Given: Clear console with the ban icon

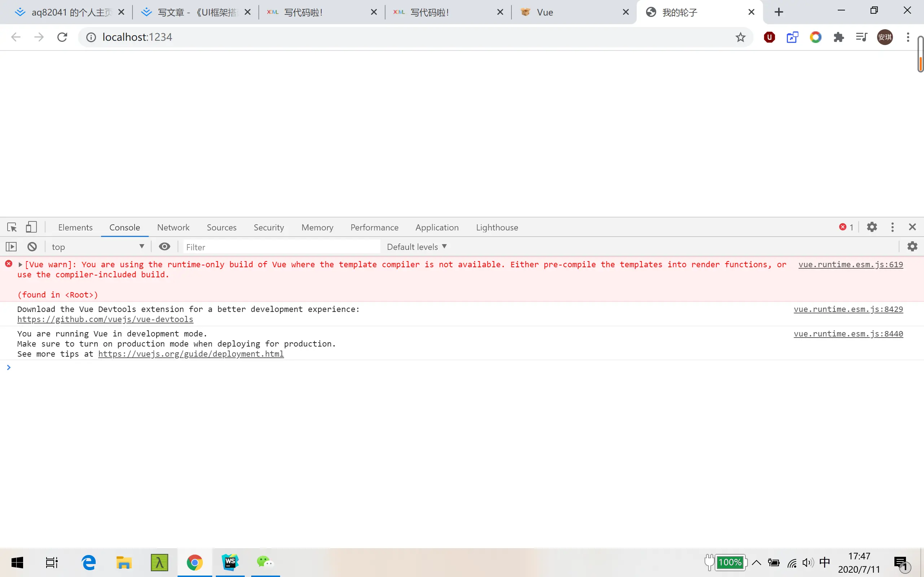Looking at the screenshot, I should 32,247.
